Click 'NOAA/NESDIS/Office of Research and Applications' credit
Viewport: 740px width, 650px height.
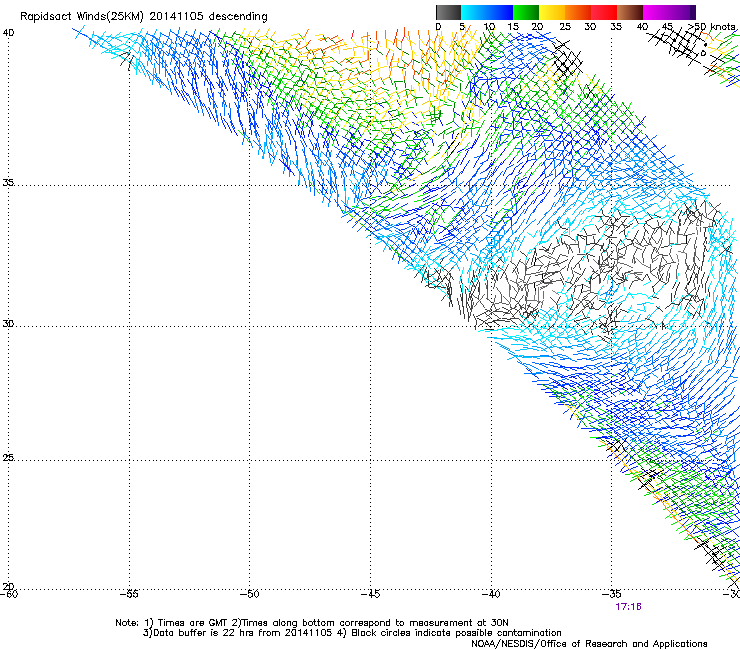589,644
